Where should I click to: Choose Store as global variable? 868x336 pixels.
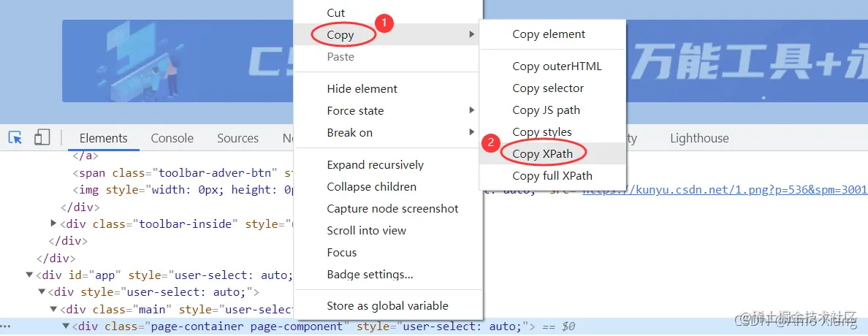click(387, 306)
